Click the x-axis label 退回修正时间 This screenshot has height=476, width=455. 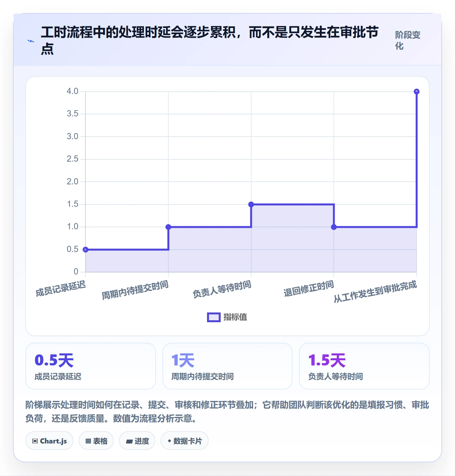click(x=309, y=288)
